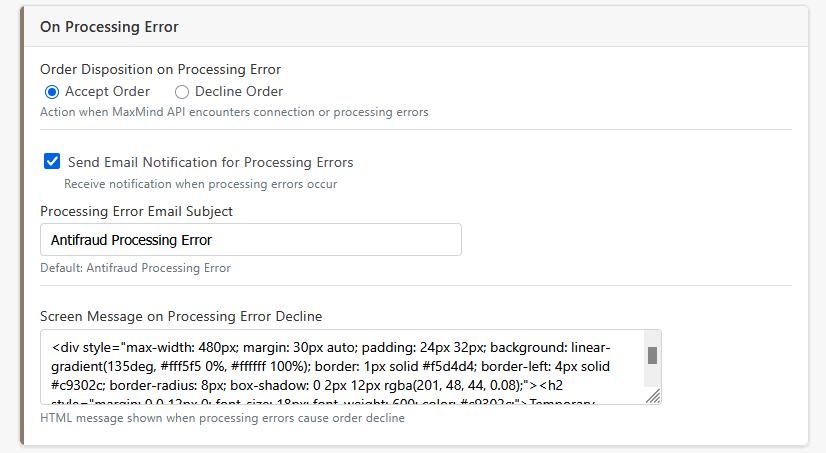Click the 'Accept Order' label text
Viewport: 826px width, 453px height.
(107, 92)
